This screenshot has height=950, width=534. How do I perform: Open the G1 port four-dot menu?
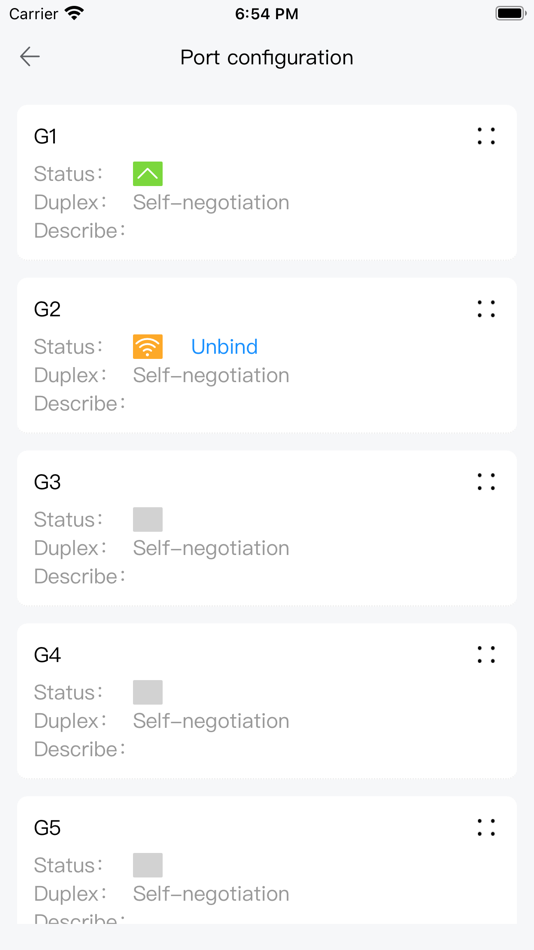(x=486, y=136)
